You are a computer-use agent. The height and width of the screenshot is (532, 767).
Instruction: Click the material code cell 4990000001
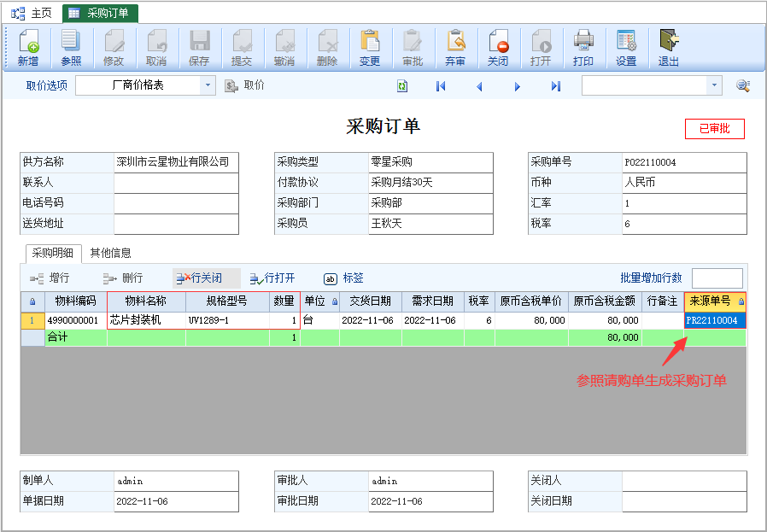pyautogui.click(x=76, y=321)
